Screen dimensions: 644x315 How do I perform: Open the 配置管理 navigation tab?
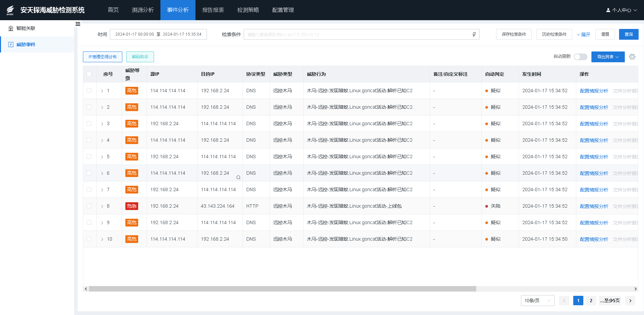(x=283, y=10)
